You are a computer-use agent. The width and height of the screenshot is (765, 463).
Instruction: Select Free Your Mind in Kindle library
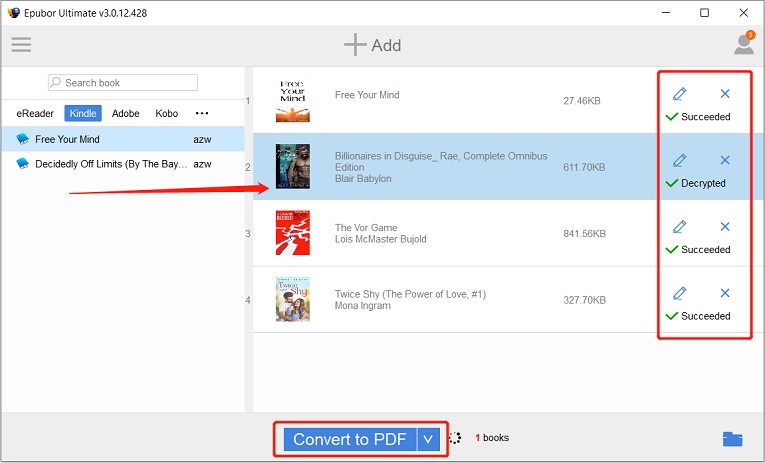123,139
